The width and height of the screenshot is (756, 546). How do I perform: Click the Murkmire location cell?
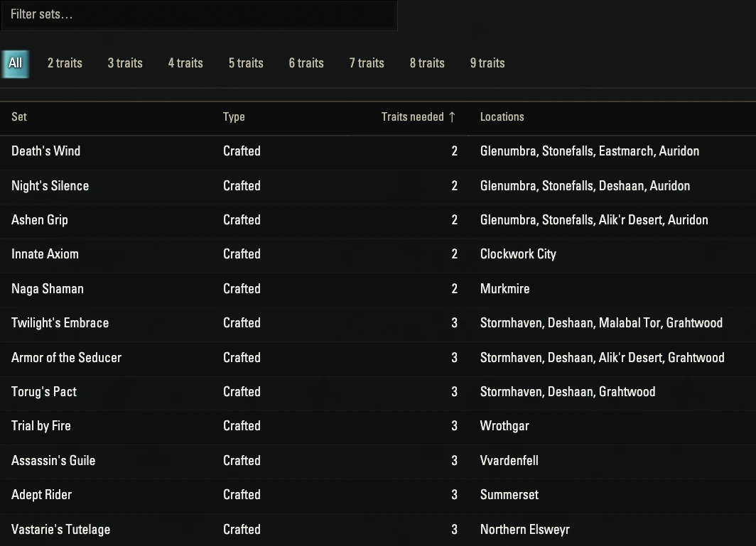(504, 289)
